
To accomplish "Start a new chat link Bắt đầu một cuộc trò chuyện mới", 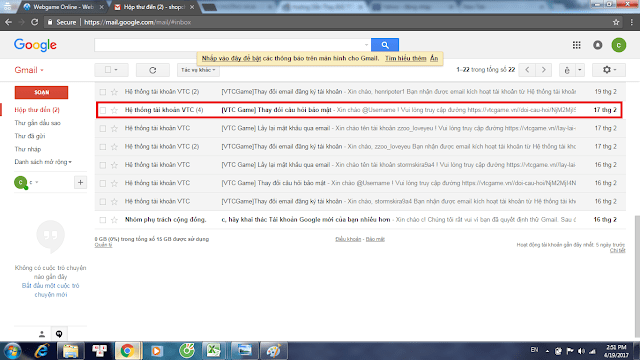I will [x=51, y=290].
